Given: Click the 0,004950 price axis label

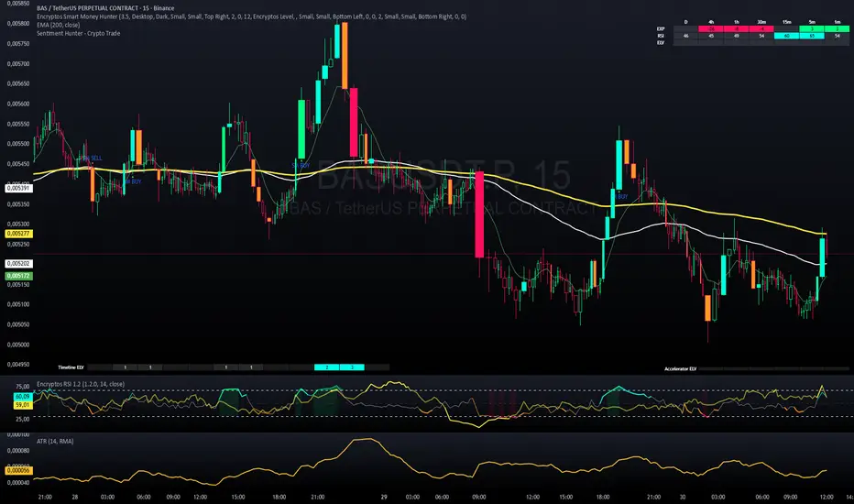Looking at the screenshot, I should pyautogui.click(x=18, y=365).
